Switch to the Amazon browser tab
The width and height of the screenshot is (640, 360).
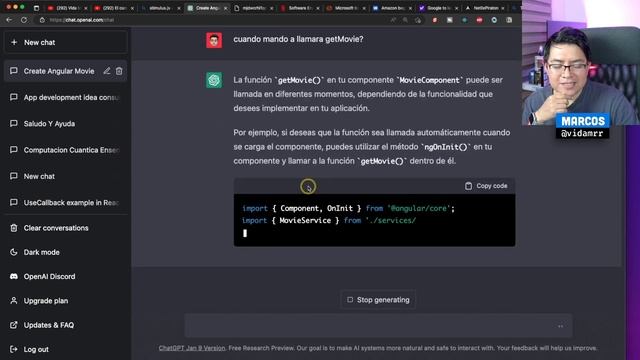392,8
